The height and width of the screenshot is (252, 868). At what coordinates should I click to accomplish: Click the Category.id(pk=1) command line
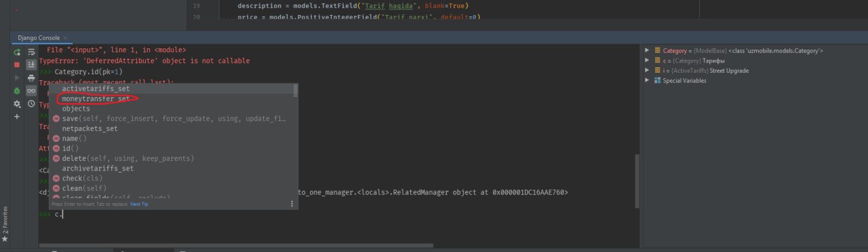[x=90, y=71]
